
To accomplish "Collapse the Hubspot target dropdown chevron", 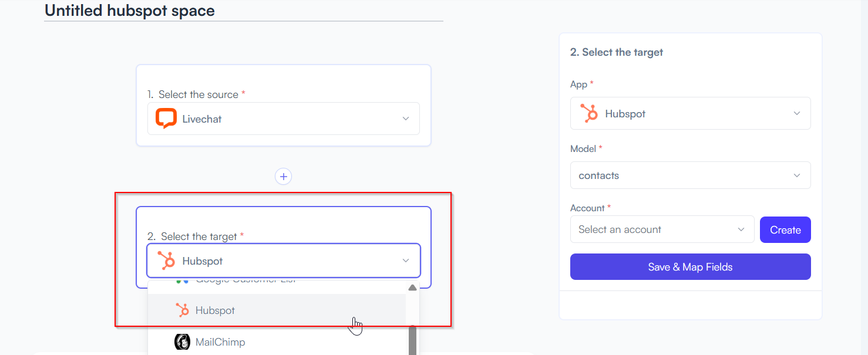I will [406, 261].
